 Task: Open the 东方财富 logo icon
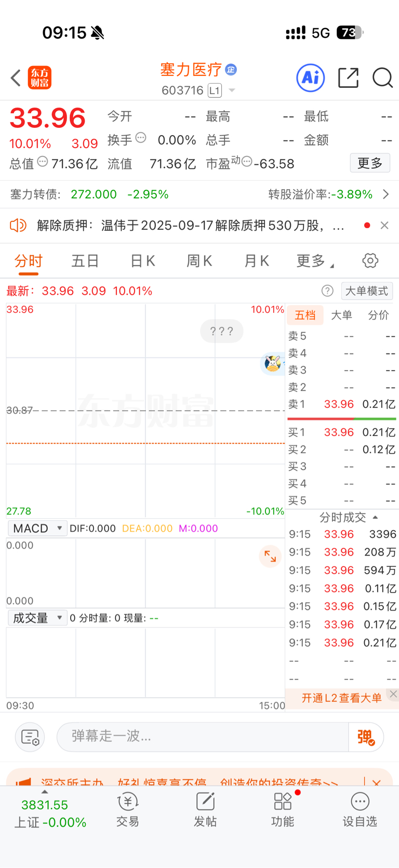pos(39,78)
